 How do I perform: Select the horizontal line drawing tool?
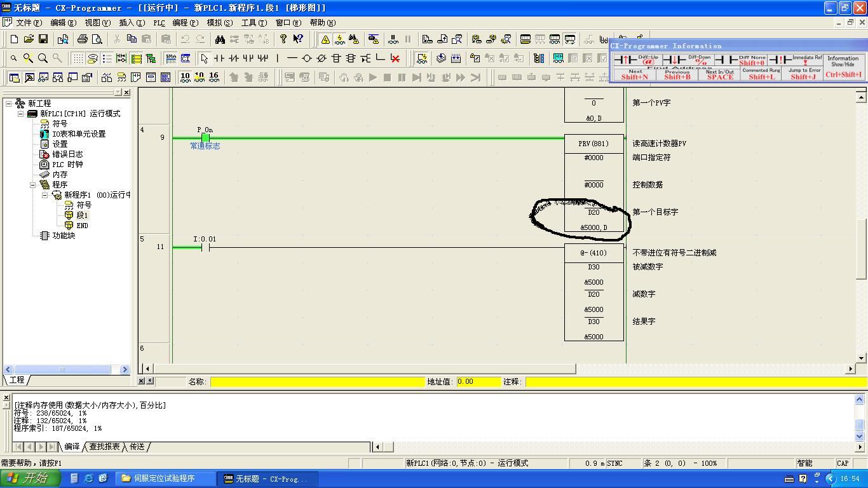(292, 58)
